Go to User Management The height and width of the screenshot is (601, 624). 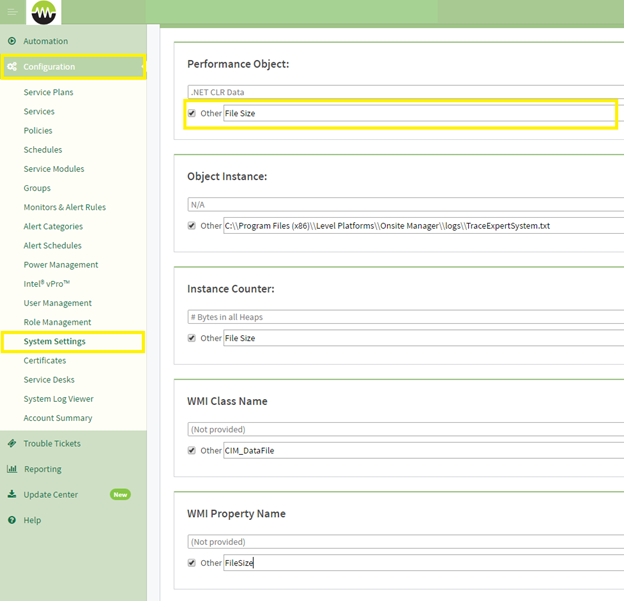coord(57,302)
